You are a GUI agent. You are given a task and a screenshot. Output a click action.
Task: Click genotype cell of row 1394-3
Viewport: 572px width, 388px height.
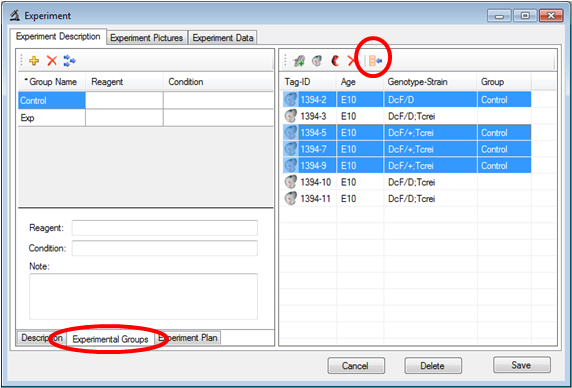[x=430, y=116]
